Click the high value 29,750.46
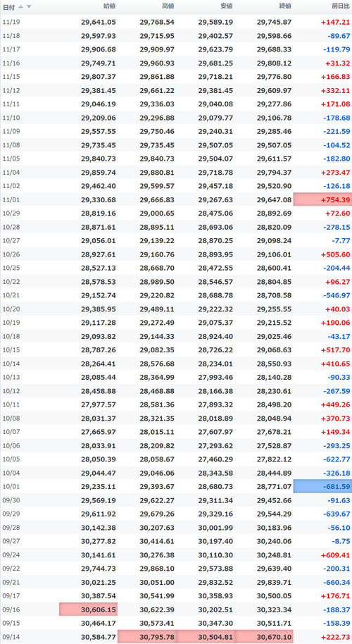The image size is (352, 644). tap(157, 132)
